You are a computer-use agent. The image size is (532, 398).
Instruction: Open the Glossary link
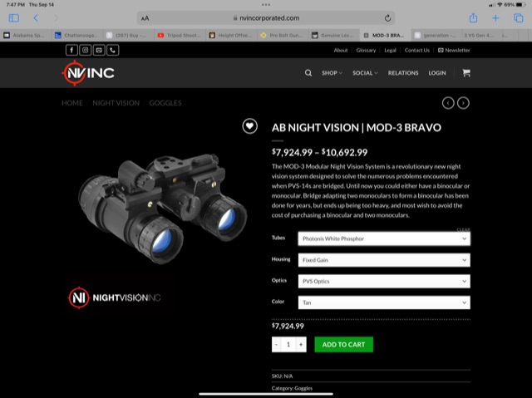[366, 50]
